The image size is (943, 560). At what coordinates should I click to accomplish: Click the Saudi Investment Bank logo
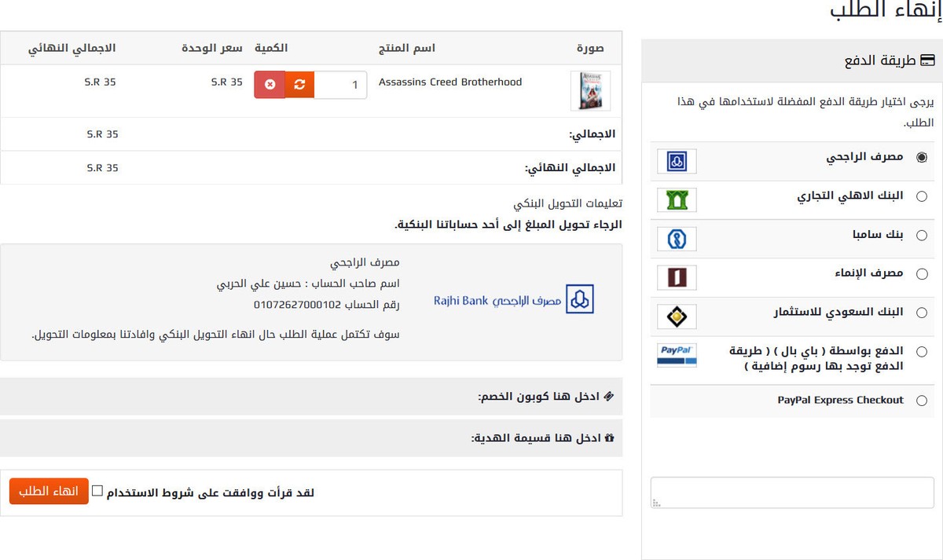pyautogui.click(x=677, y=316)
